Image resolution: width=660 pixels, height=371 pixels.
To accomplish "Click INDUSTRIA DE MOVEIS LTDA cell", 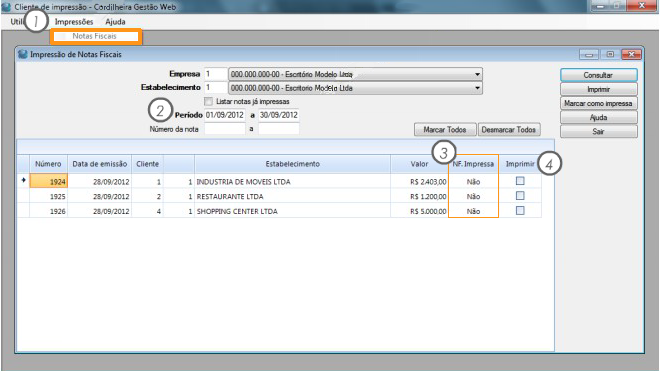I will click(293, 181).
